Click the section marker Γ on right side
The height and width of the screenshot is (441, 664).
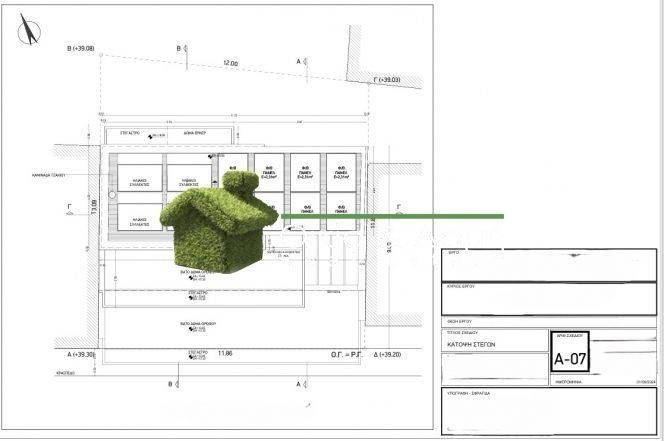click(397, 207)
